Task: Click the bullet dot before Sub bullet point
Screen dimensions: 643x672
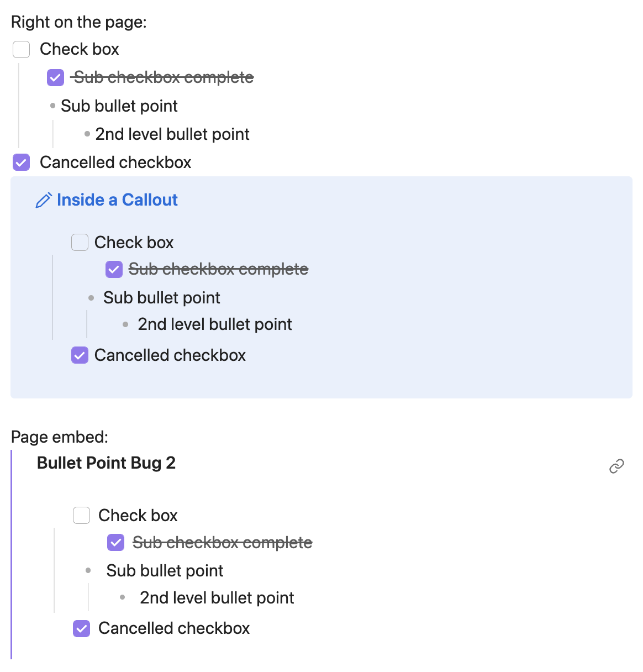Action: point(52,104)
